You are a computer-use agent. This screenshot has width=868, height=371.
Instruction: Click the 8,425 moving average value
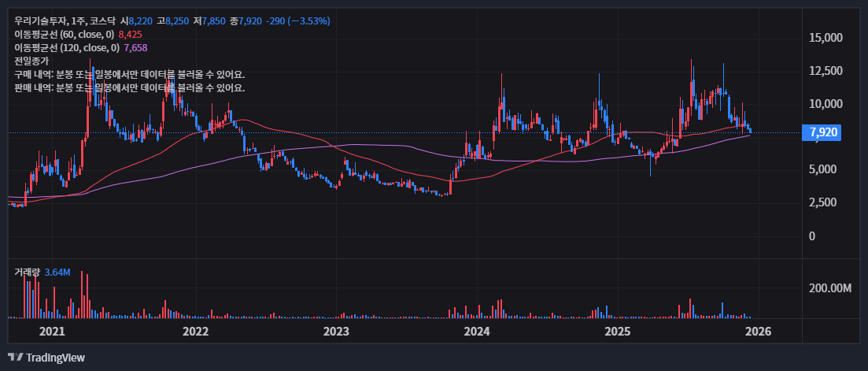pos(130,35)
